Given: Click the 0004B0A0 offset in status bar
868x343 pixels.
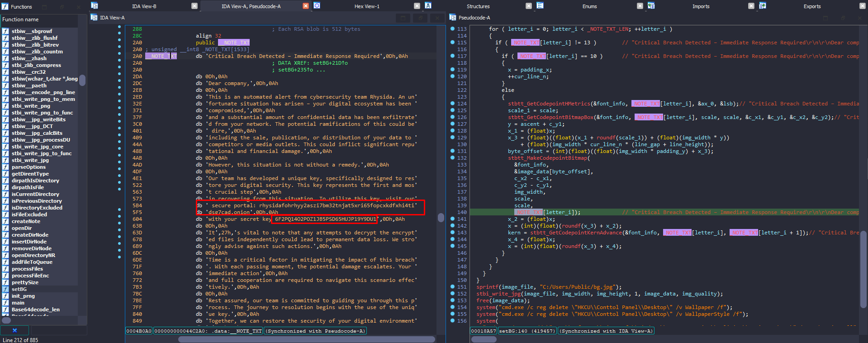Looking at the screenshot, I should 139,331.
